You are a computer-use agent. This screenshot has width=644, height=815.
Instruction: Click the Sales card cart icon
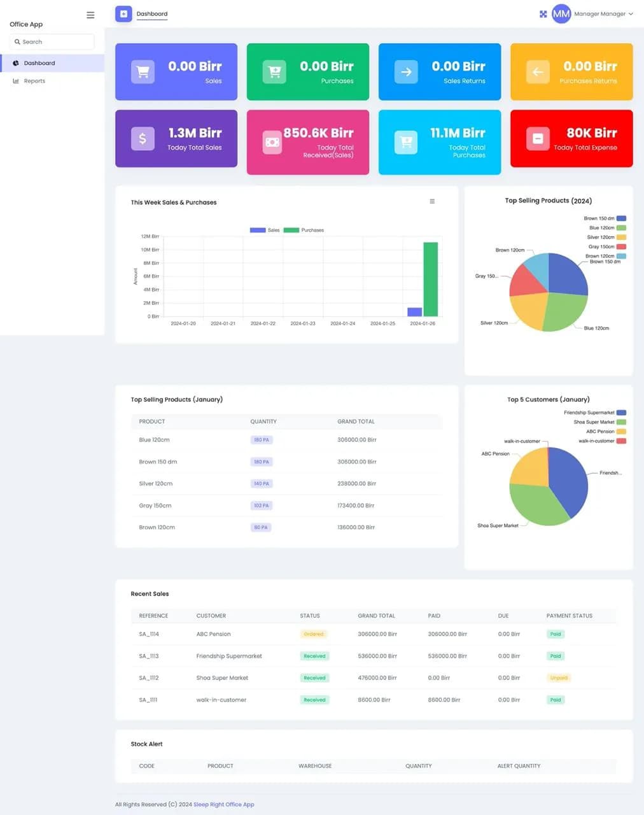[143, 72]
